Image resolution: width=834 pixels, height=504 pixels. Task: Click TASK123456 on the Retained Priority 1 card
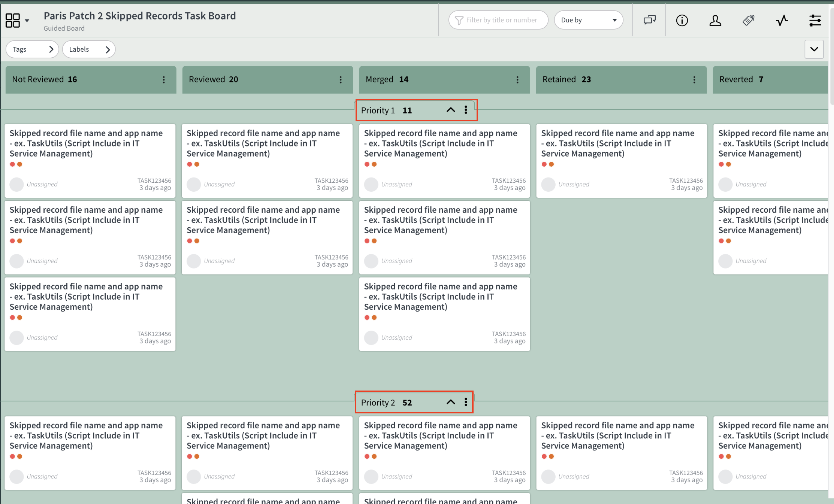686,180
